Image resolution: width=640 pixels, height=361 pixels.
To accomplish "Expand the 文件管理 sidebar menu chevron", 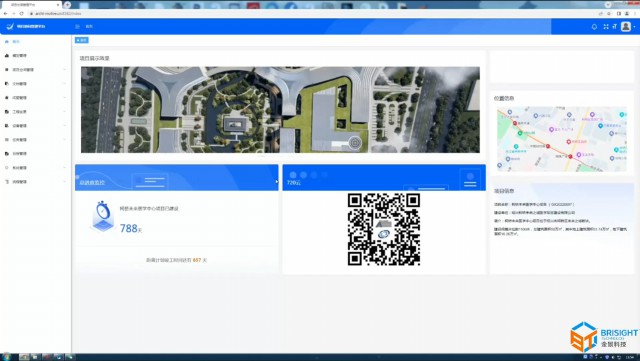I will coord(64,84).
